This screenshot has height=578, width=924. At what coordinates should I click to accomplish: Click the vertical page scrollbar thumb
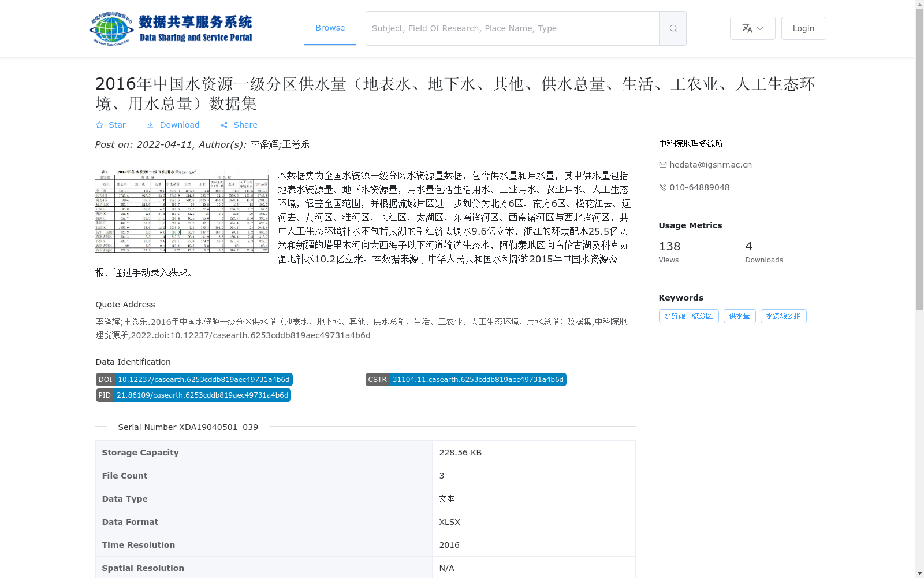[x=919, y=159]
